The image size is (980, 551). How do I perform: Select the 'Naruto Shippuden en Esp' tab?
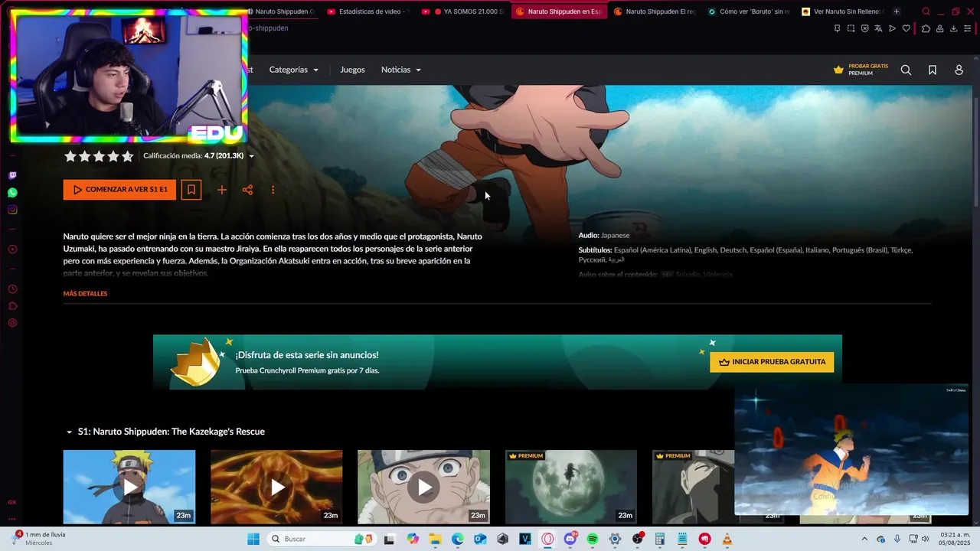point(559,11)
